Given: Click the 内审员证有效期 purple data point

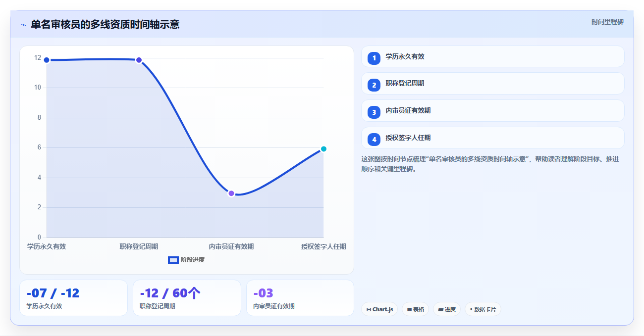Looking at the screenshot, I should [x=231, y=193].
